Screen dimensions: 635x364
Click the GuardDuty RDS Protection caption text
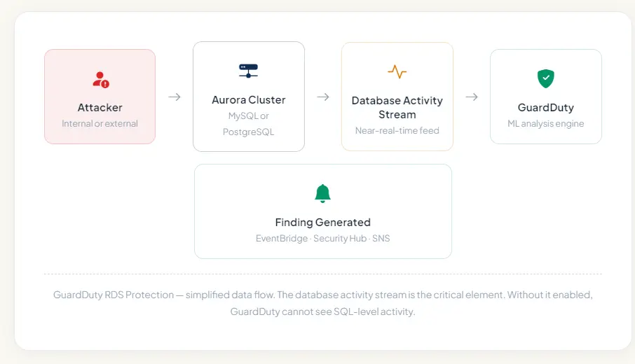coord(322,303)
